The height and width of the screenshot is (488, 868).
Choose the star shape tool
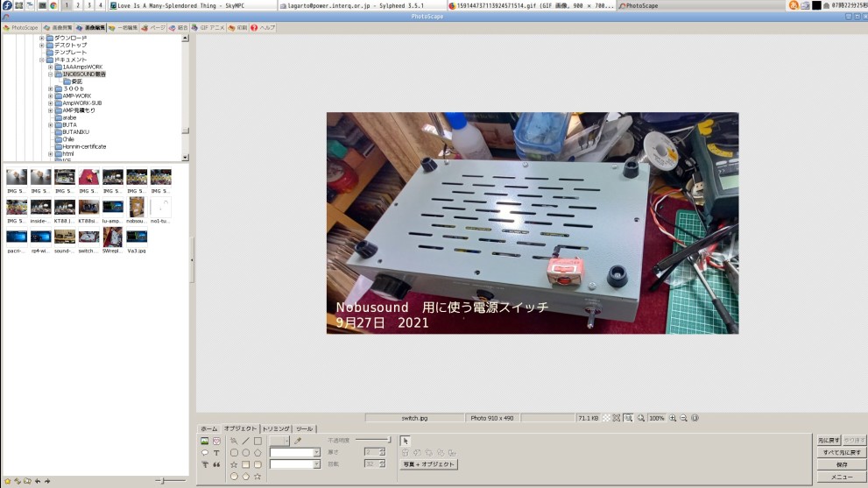click(x=234, y=464)
